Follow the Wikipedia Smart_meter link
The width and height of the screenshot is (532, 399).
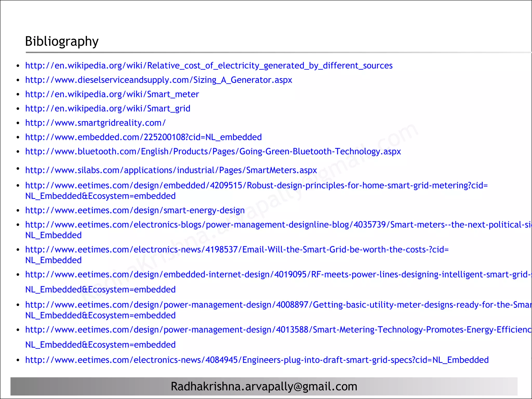(x=112, y=94)
